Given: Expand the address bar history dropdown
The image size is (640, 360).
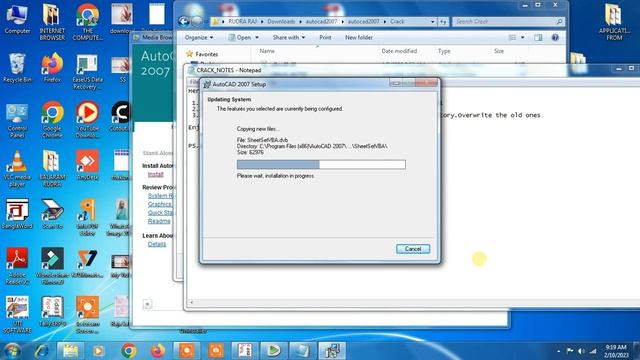Looking at the screenshot, I should tap(433, 22).
